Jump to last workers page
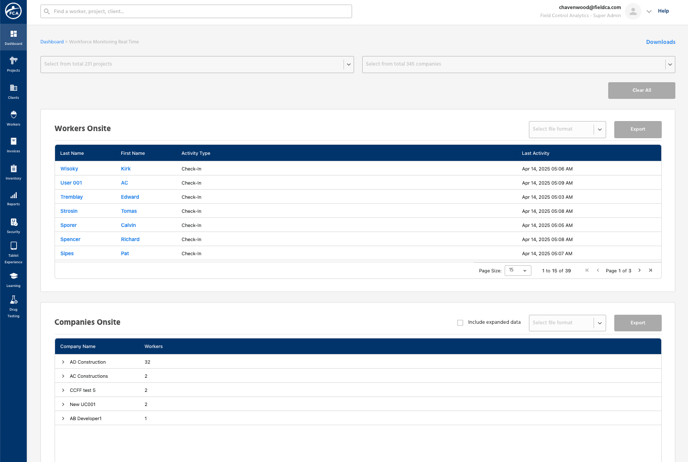 [650, 270]
